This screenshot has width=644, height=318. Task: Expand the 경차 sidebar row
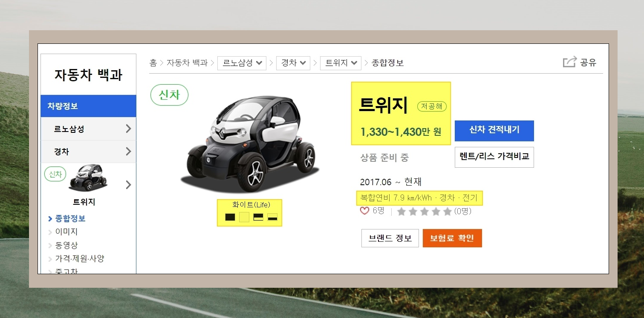click(88, 152)
